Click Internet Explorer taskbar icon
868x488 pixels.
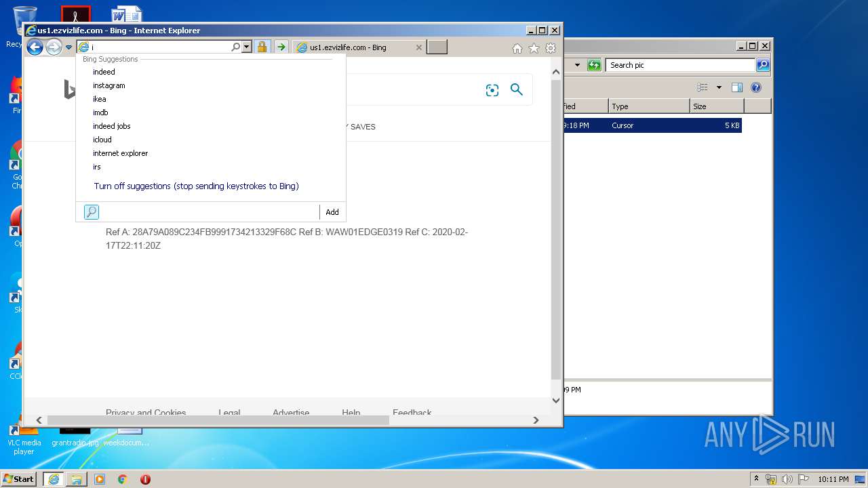point(54,479)
